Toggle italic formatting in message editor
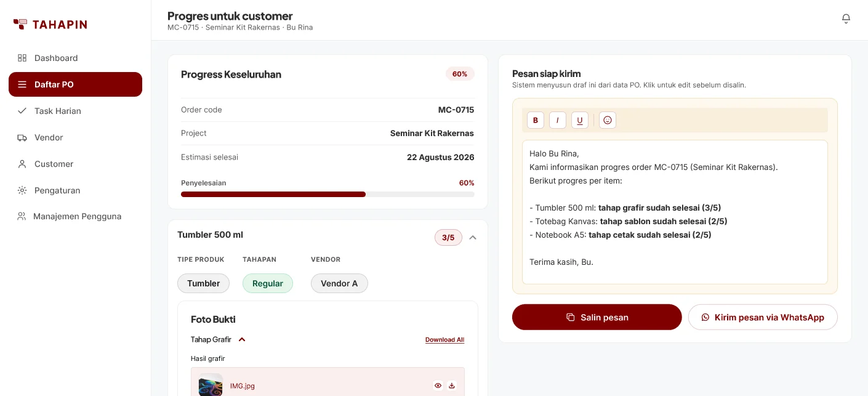This screenshot has height=396, width=868. [558, 120]
